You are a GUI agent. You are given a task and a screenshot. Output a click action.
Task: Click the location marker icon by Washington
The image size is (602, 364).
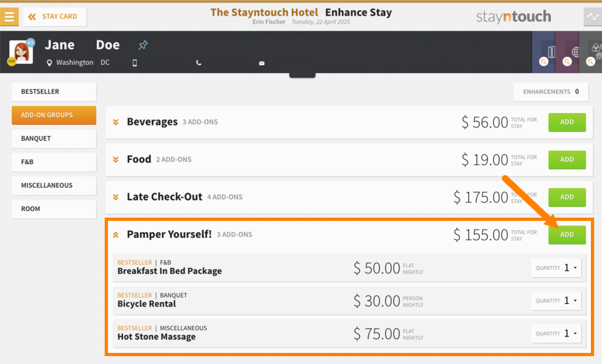(x=49, y=63)
